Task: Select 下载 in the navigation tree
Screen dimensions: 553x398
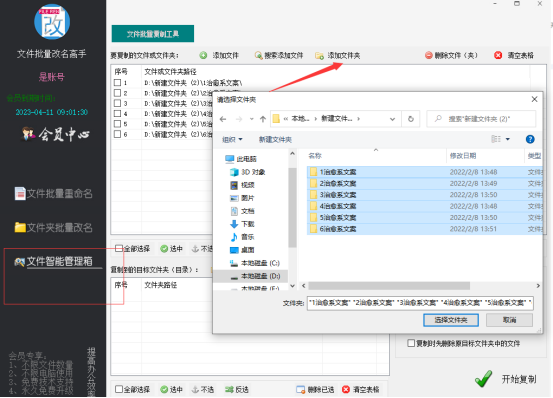Action: click(242, 224)
